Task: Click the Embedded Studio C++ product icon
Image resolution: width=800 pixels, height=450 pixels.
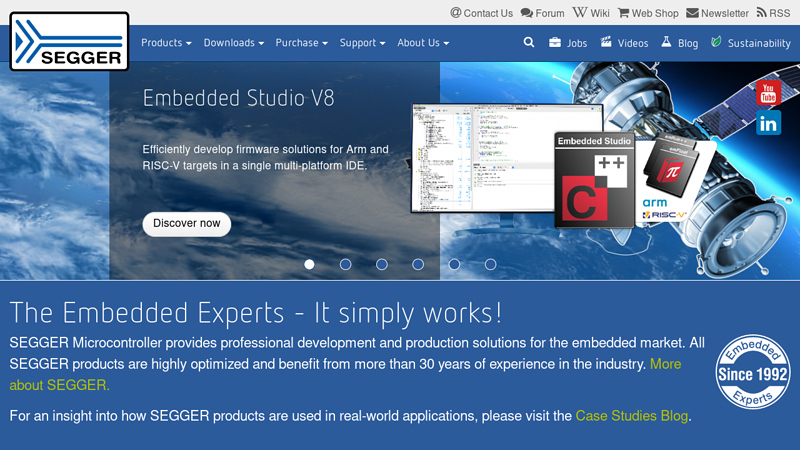Action: click(594, 180)
